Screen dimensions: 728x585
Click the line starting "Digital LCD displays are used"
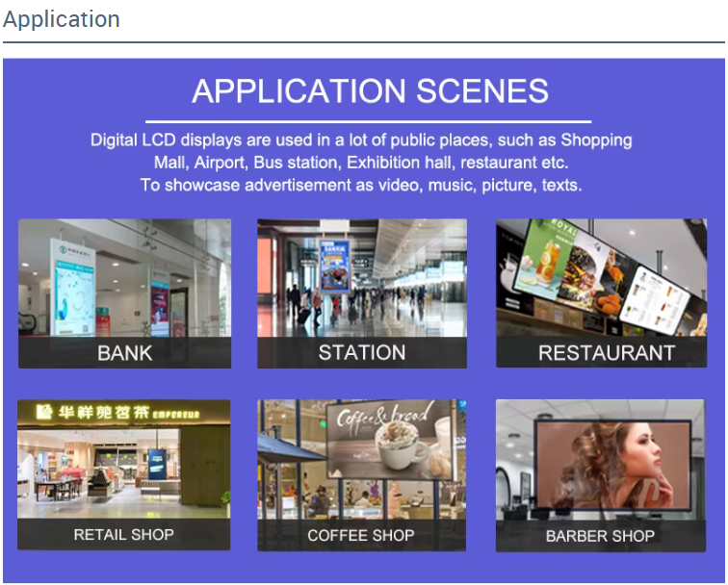361,140
